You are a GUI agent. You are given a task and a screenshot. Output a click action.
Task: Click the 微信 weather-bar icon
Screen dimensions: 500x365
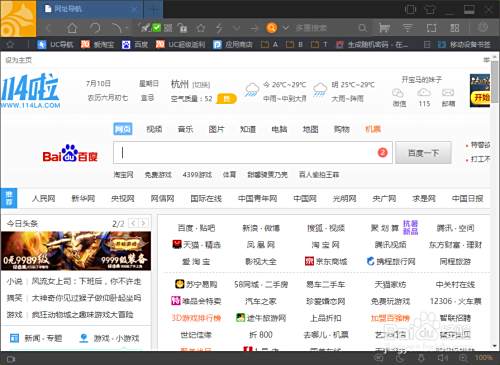point(399,97)
